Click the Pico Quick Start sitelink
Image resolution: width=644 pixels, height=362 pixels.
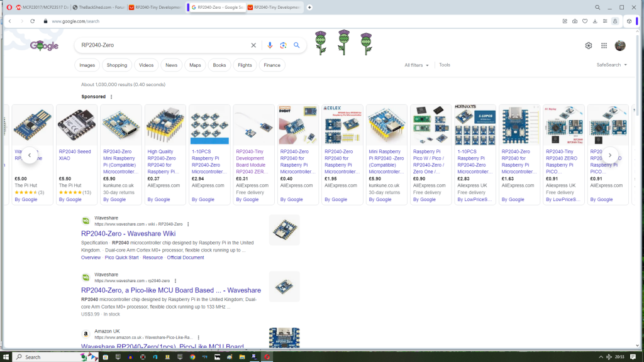coord(121,258)
